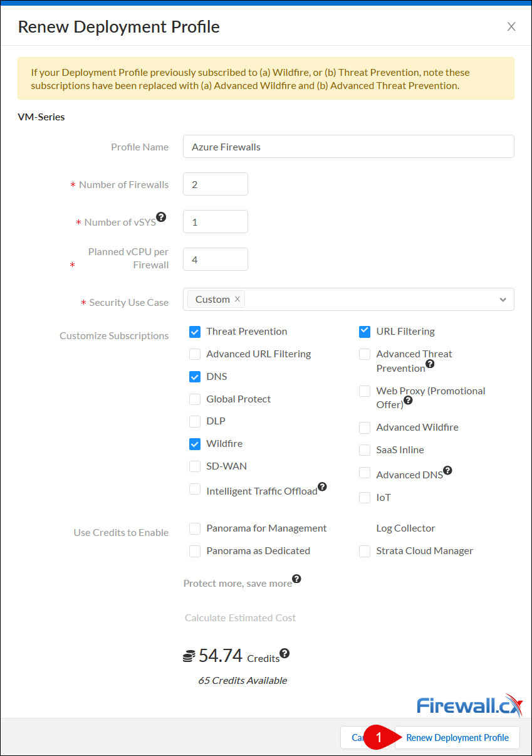
Task: Close the Renew Deployment Profile dialog
Action: click(511, 26)
